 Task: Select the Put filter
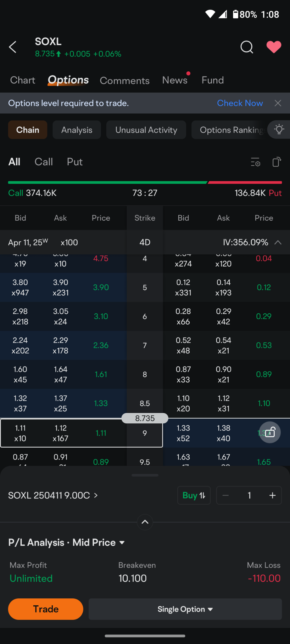75,162
